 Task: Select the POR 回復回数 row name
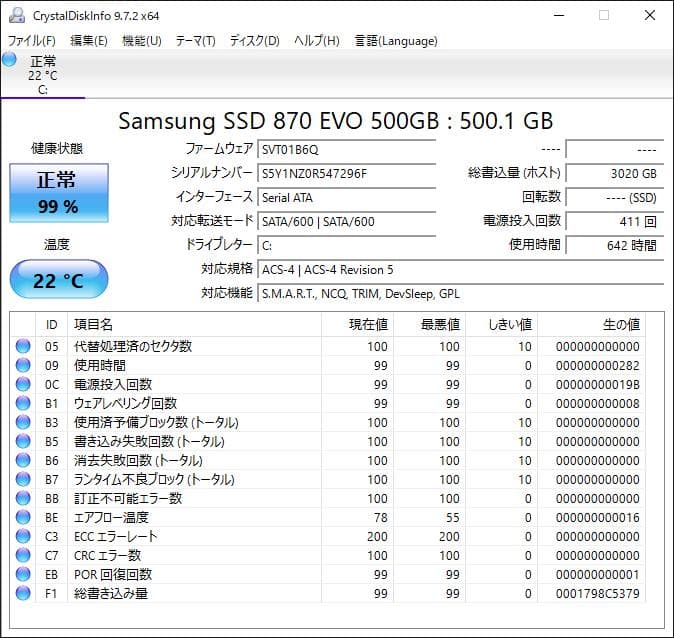coord(113,574)
